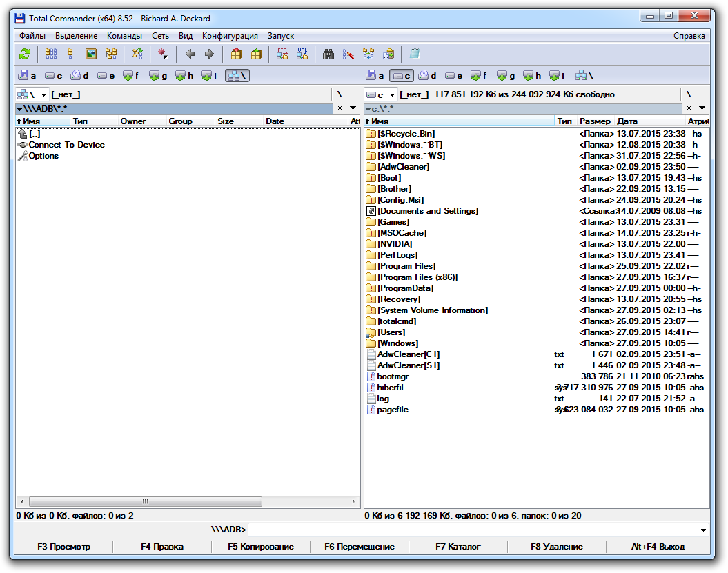728x573 pixels.
Task: Expand the command line history dropdown
Action: 703,530
